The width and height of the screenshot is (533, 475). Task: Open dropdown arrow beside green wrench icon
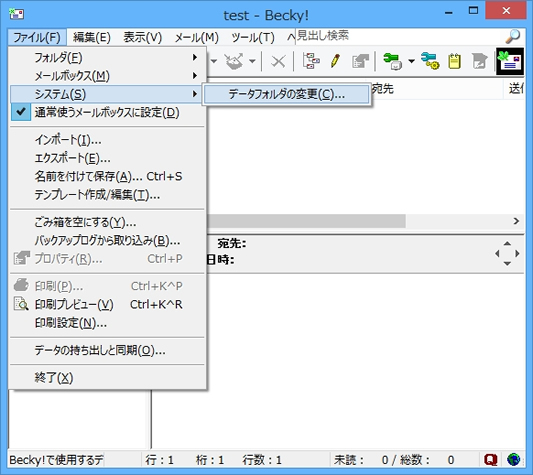(411, 62)
